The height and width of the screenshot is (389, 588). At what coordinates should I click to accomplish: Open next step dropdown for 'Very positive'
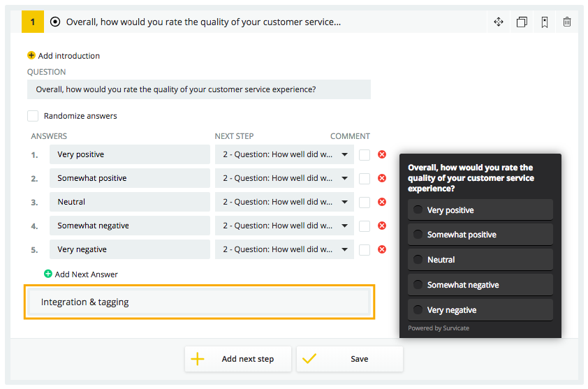point(284,154)
